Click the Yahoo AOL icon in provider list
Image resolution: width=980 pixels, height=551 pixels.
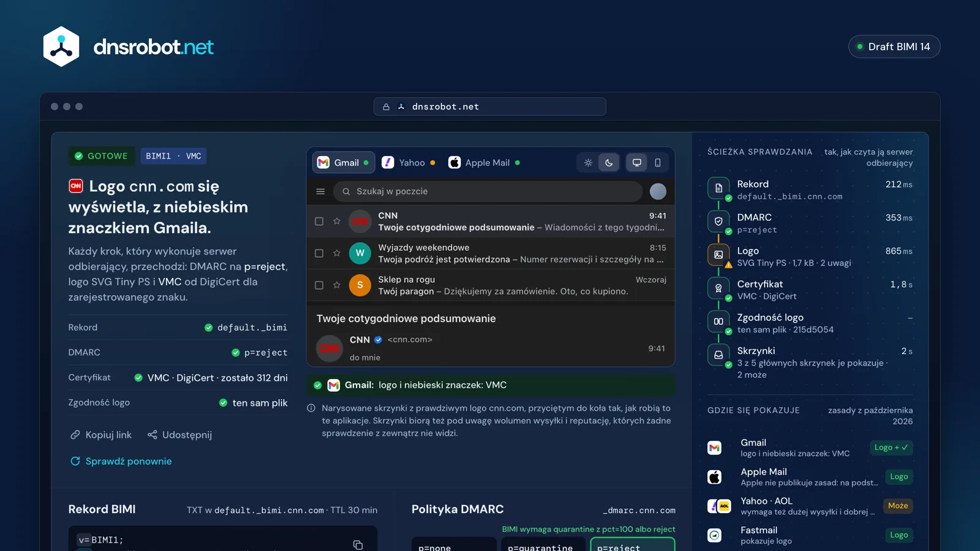click(x=719, y=506)
